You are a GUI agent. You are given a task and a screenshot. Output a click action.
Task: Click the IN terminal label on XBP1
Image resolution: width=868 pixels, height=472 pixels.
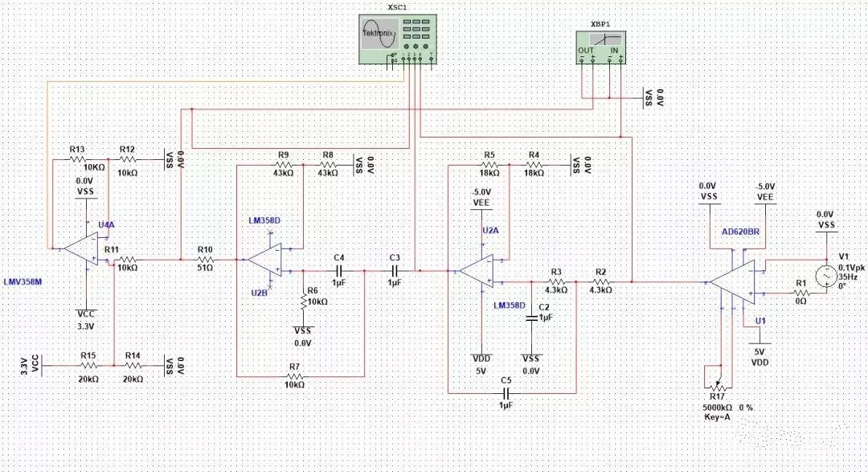coord(614,51)
